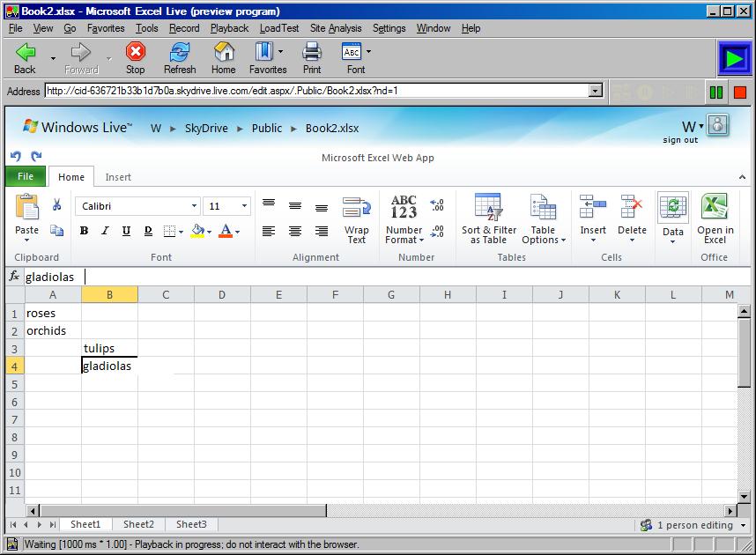Click Sort & Filter as Table
Image resolution: width=756 pixels, height=555 pixels.
click(x=488, y=218)
